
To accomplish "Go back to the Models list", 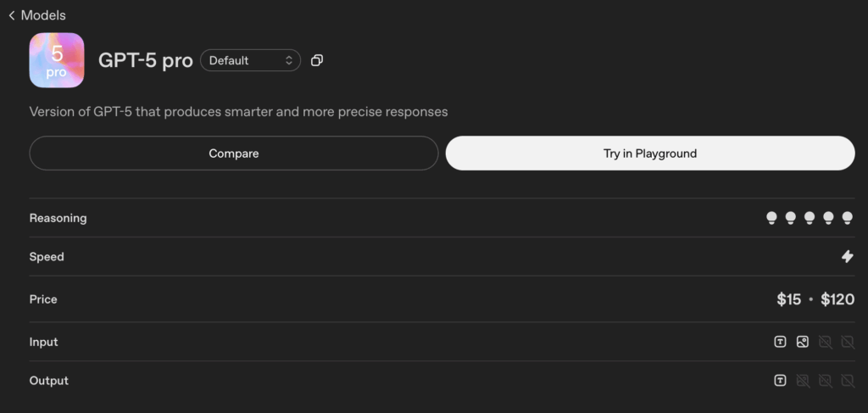I will click(36, 15).
